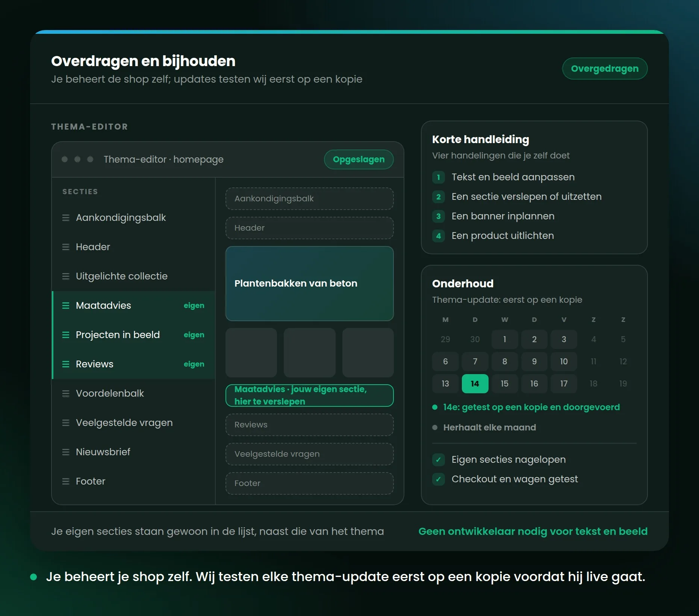The image size is (699, 616).
Task: Select day 14 in the Onderhoud calendar
Action: click(475, 384)
